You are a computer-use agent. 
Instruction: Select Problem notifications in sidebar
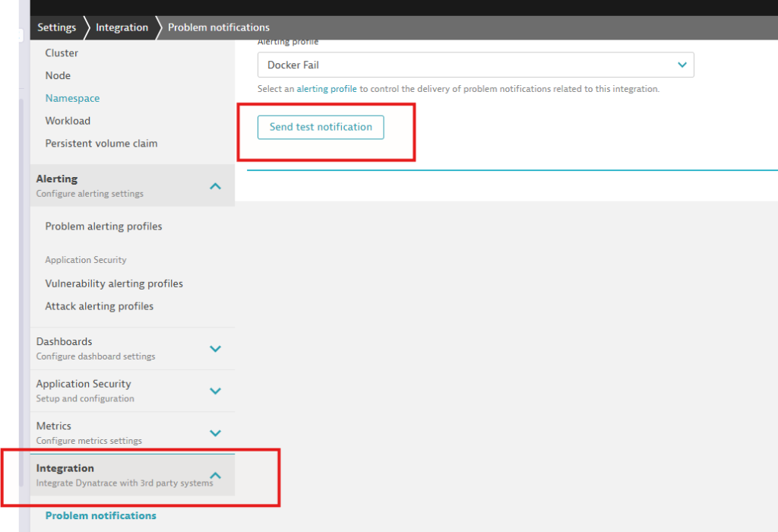point(100,515)
